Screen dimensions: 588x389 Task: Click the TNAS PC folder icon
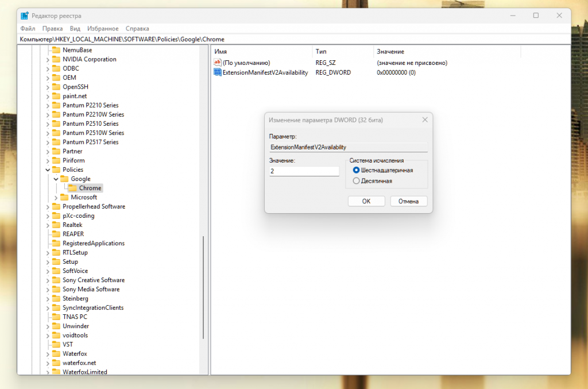pos(56,317)
